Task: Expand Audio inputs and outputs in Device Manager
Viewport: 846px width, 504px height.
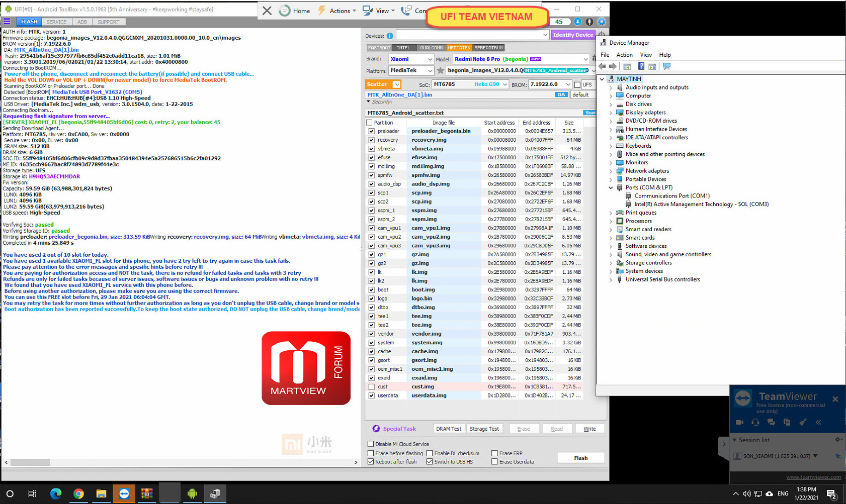Action: point(611,87)
